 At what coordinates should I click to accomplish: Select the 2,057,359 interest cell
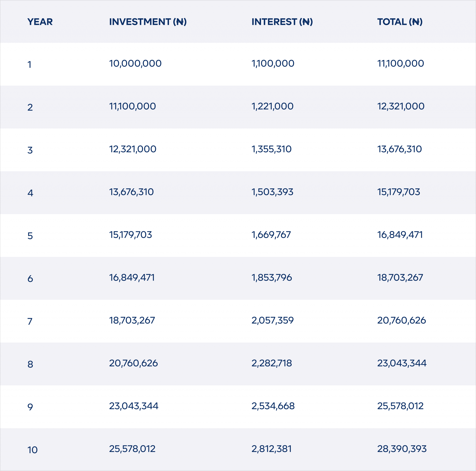[x=272, y=321]
